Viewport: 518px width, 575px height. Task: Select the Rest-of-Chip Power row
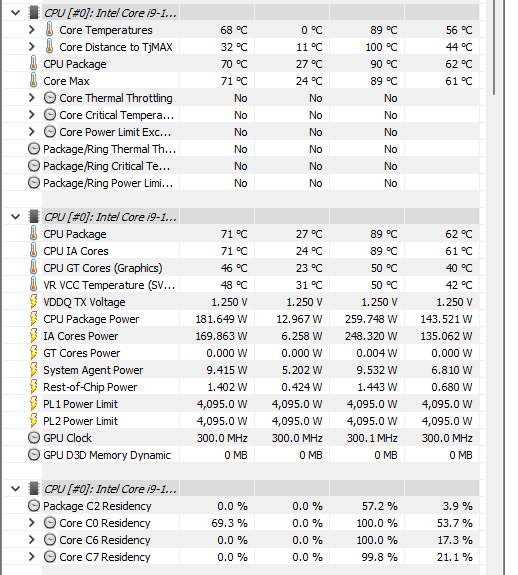[x=241, y=387]
